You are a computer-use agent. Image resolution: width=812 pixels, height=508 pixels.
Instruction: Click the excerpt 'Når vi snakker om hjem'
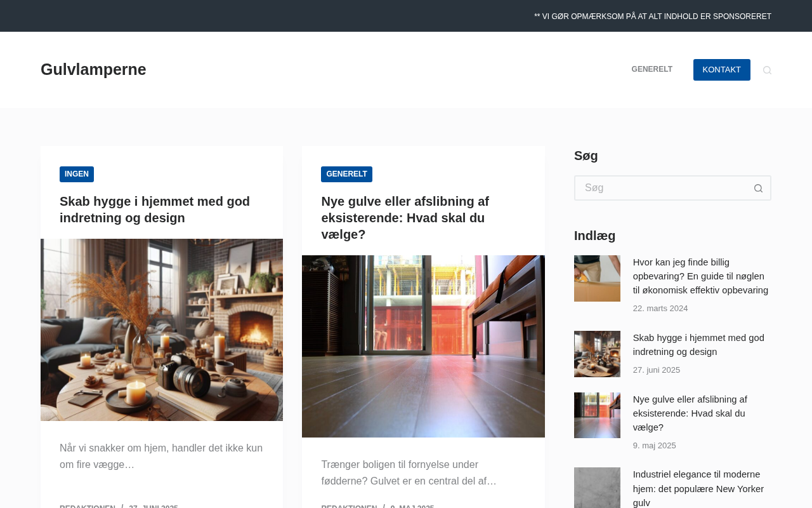tap(161, 457)
